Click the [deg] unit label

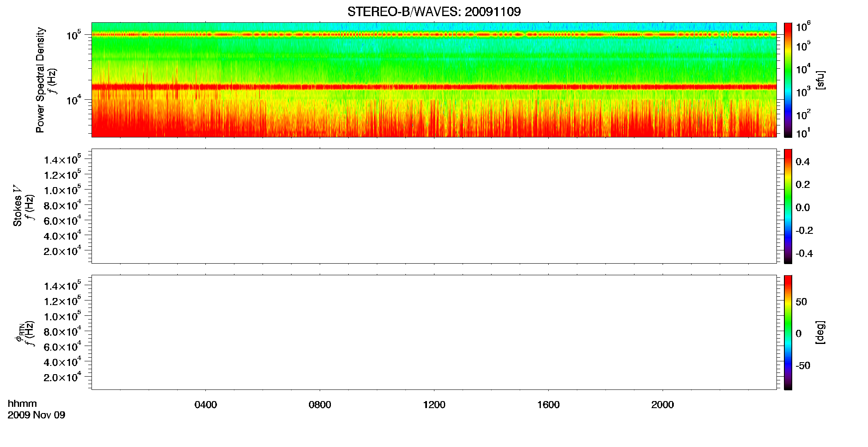pyautogui.click(x=820, y=332)
